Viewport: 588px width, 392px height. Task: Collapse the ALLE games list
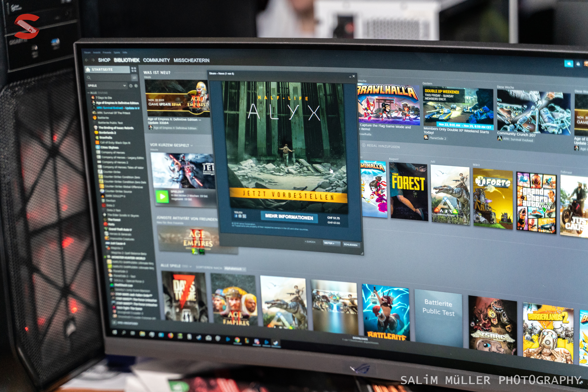tap(88, 93)
